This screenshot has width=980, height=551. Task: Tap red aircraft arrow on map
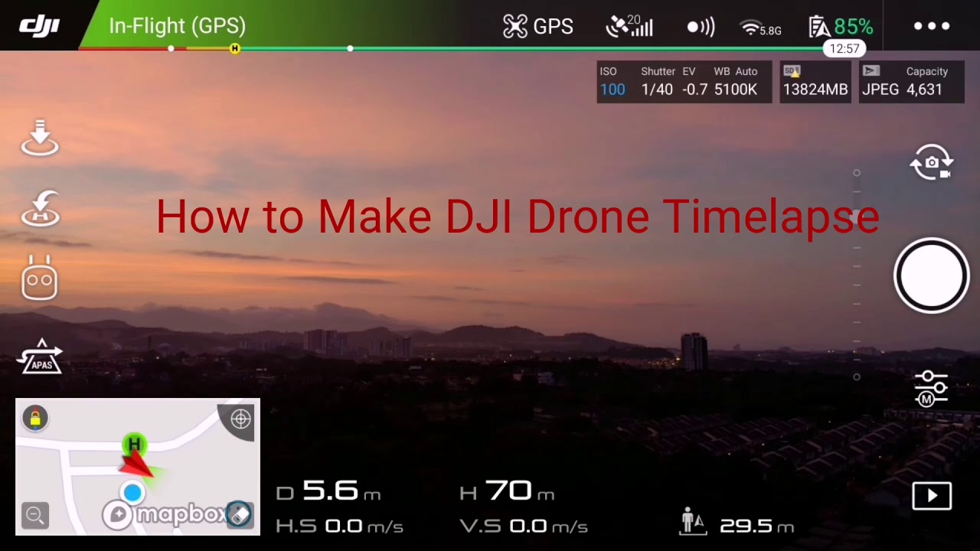pyautogui.click(x=138, y=465)
